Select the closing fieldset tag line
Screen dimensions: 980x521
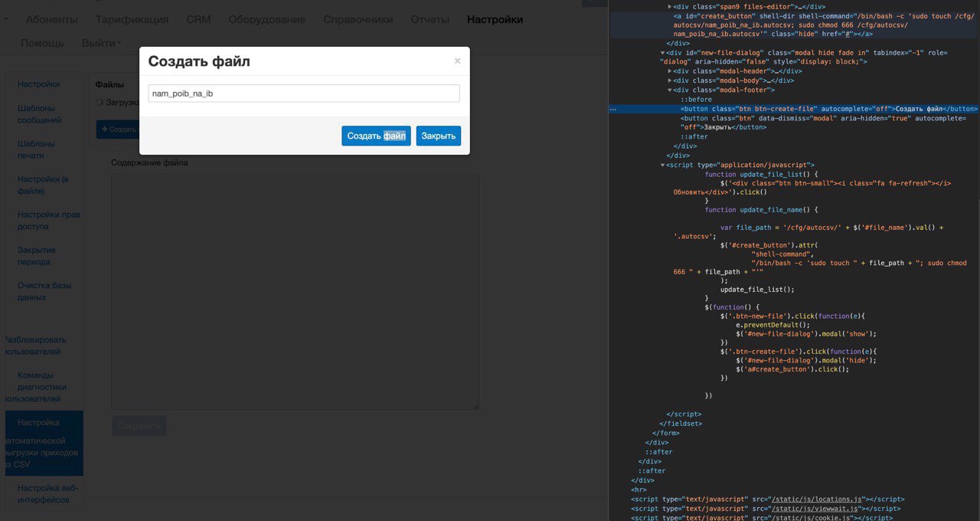[681, 424]
